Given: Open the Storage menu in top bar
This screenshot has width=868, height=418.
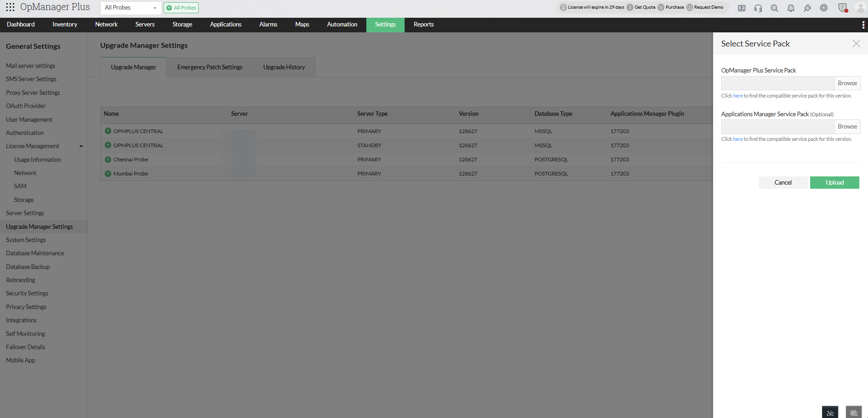Looking at the screenshot, I should 182,25.
